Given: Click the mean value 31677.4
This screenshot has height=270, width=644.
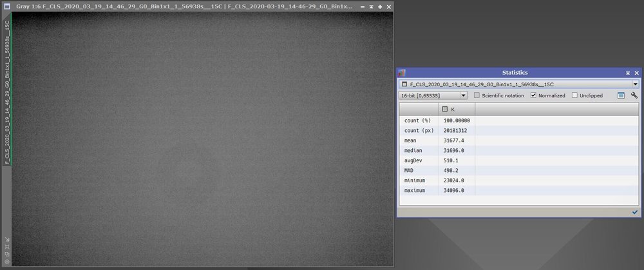Looking at the screenshot, I should (454, 140).
